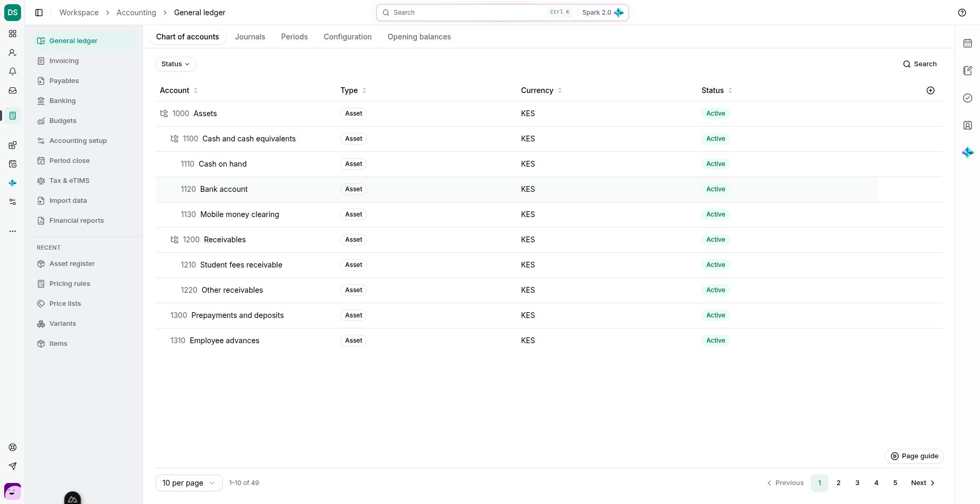Switch to the Journals tab
980x504 pixels.
click(250, 37)
